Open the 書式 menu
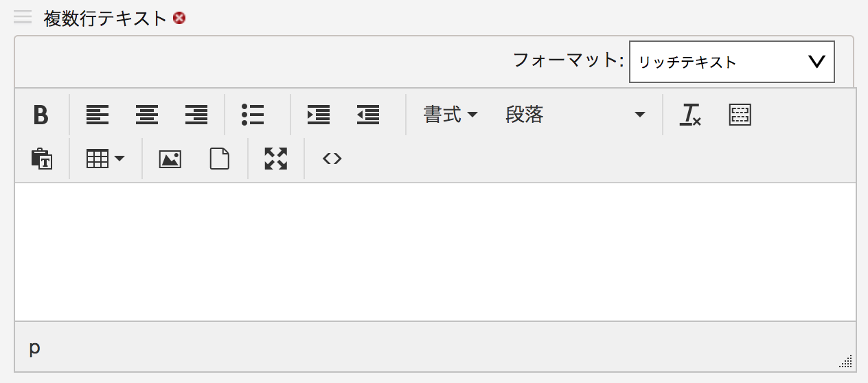Viewport: 868px width, 383px height. [x=450, y=115]
